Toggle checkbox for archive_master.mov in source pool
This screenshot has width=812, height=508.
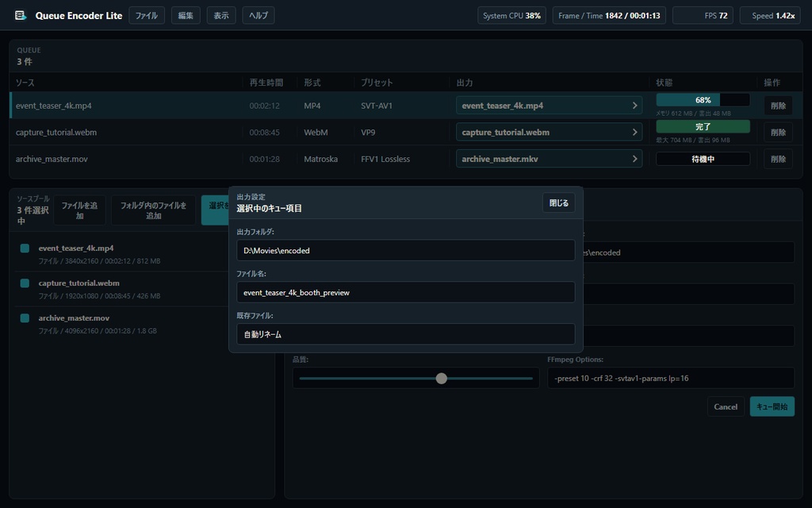click(x=25, y=317)
